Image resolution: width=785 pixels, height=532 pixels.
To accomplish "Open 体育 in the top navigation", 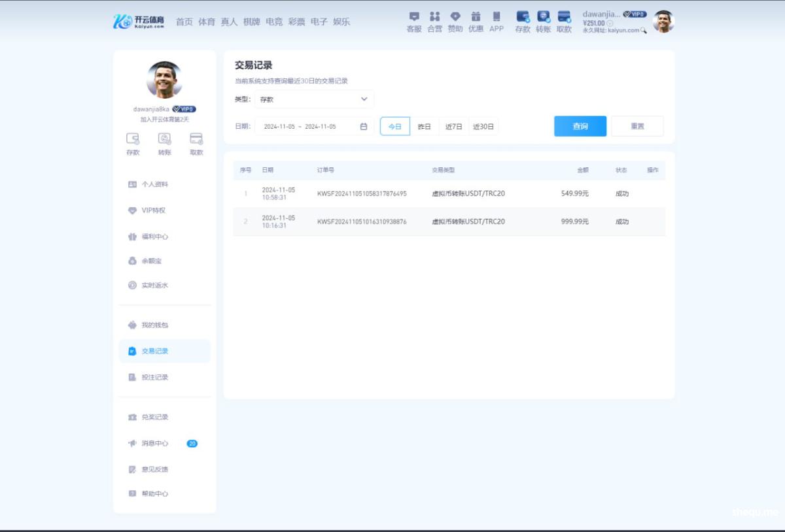I will pyautogui.click(x=207, y=22).
